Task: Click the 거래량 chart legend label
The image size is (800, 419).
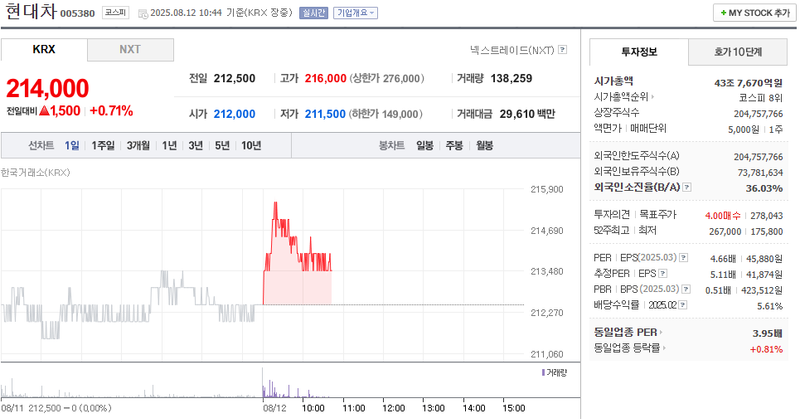Action: (x=554, y=373)
